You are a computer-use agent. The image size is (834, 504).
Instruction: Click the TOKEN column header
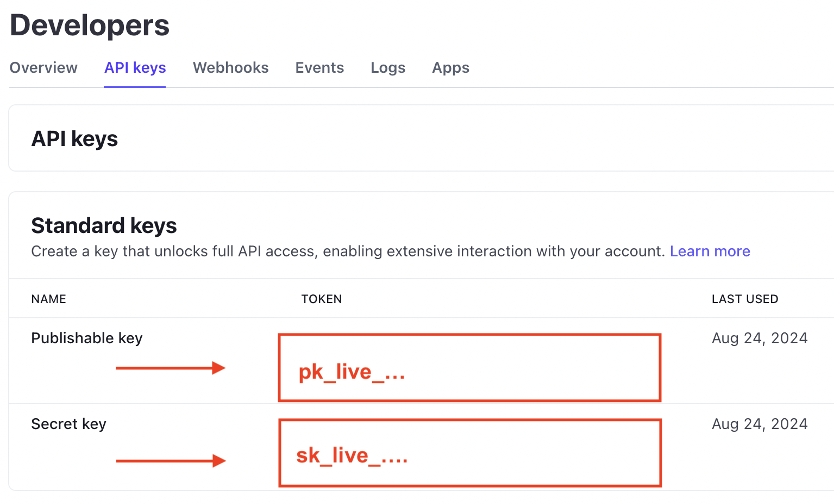point(322,299)
